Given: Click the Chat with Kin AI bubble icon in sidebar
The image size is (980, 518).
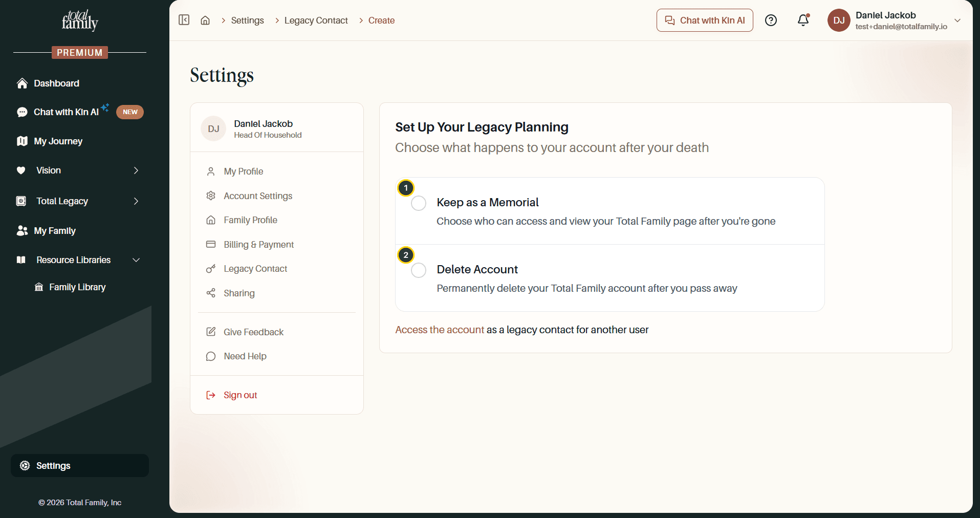Looking at the screenshot, I should pyautogui.click(x=22, y=112).
